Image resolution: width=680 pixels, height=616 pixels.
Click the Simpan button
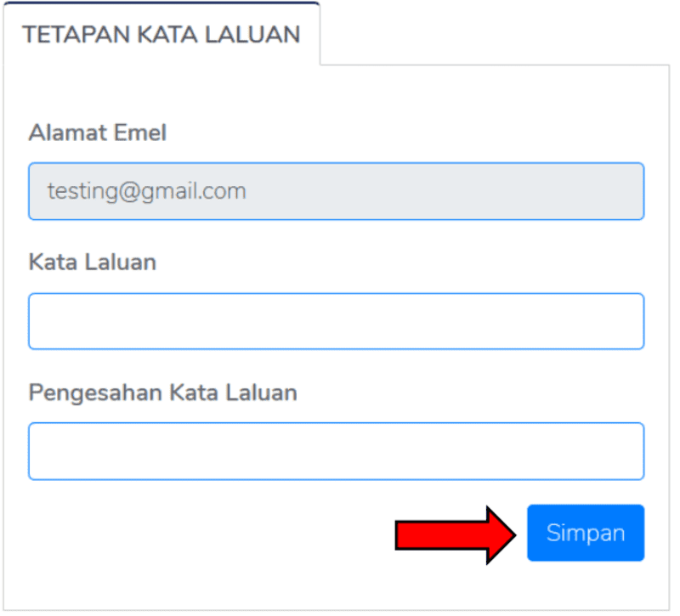(586, 533)
